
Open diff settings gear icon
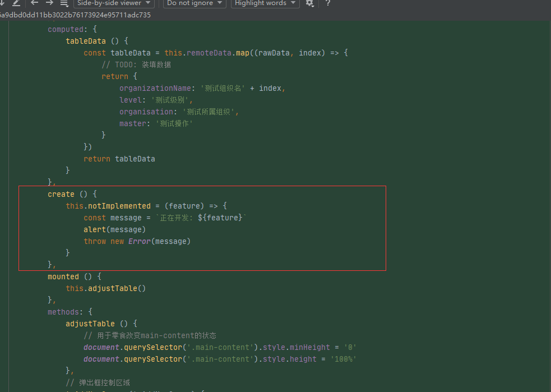tap(310, 3)
